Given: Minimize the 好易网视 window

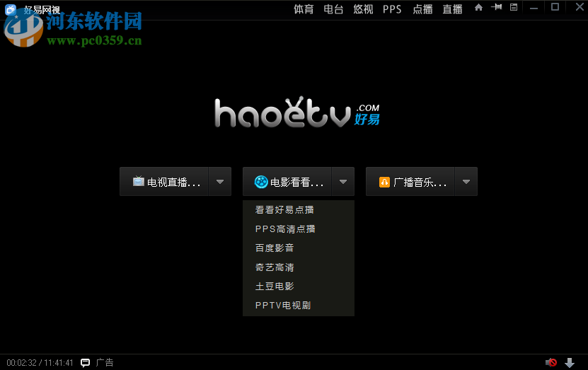Looking at the screenshot, I should [x=534, y=8].
